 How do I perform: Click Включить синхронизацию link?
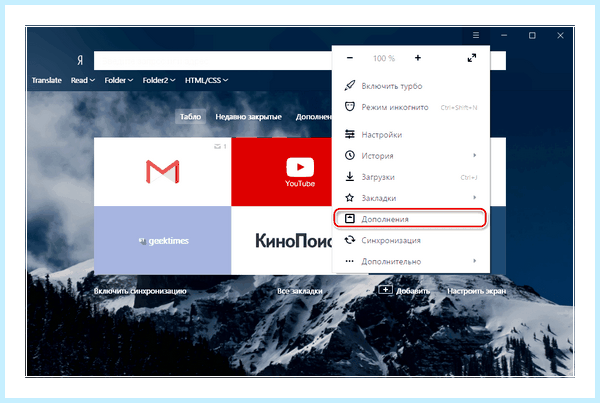click(140, 291)
